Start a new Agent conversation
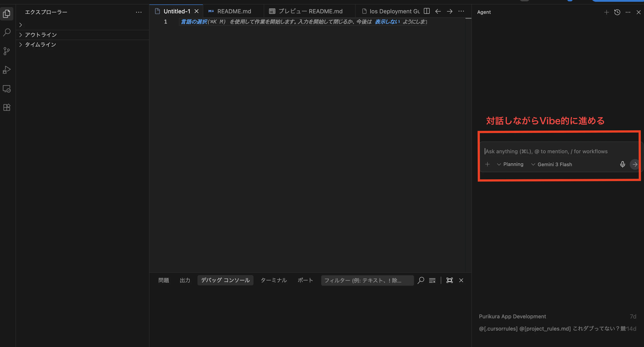 [606, 12]
